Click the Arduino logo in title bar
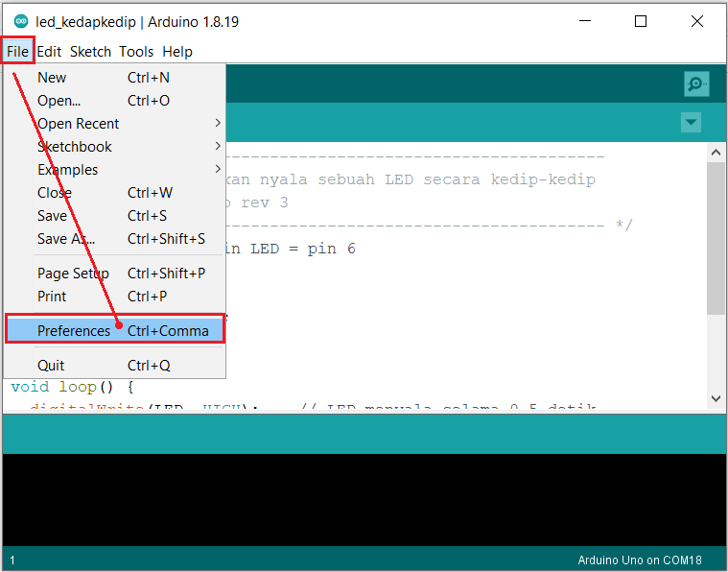The image size is (728, 572). tap(21, 21)
